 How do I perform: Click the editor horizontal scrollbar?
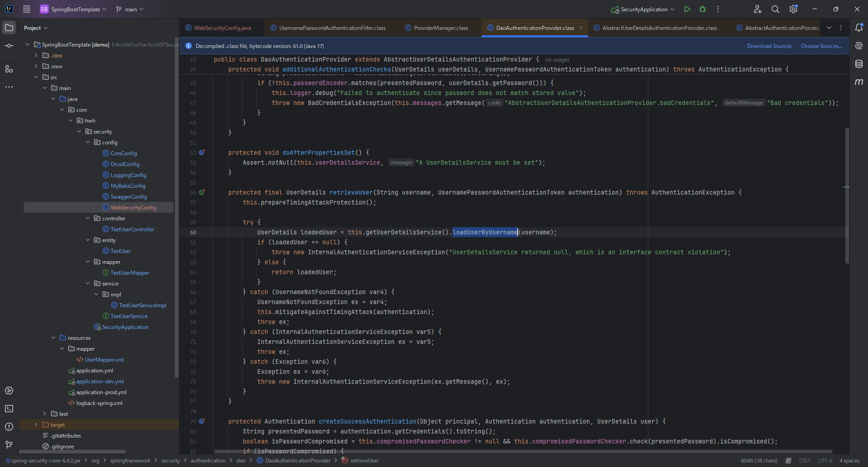pyautogui.click(x=523, y=451)
